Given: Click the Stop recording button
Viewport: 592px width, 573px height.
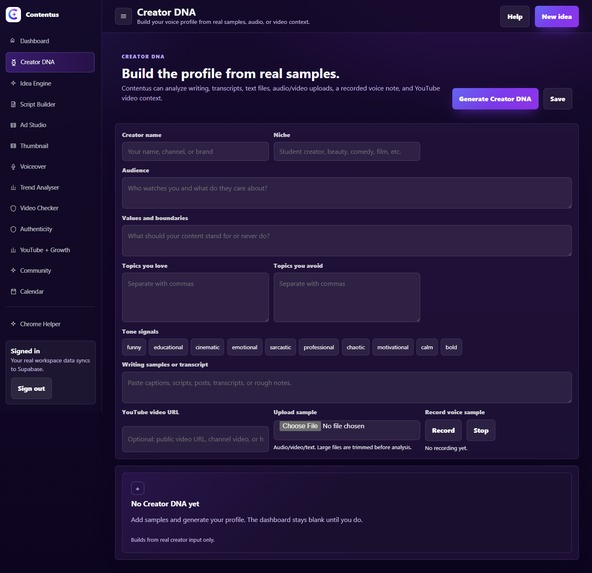Looking at the screenshot, I should (481, 430).
